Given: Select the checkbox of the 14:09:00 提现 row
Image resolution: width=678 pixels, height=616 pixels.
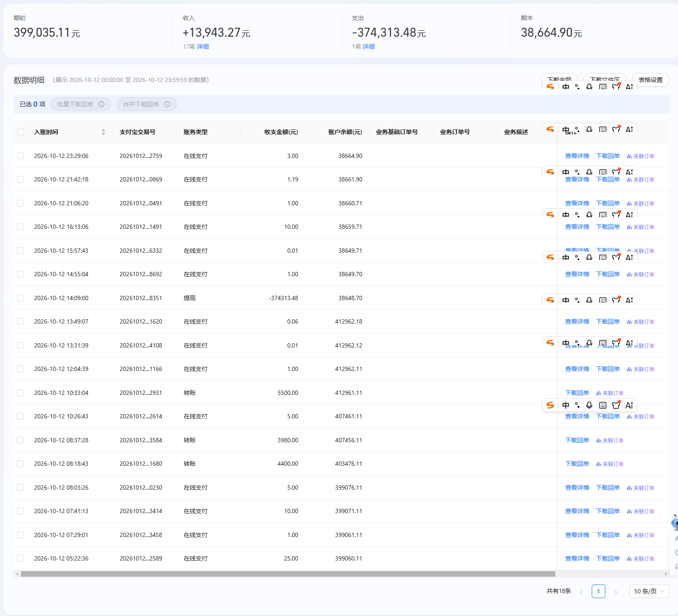Looking at the screenshot, I should tap(21, 298).
